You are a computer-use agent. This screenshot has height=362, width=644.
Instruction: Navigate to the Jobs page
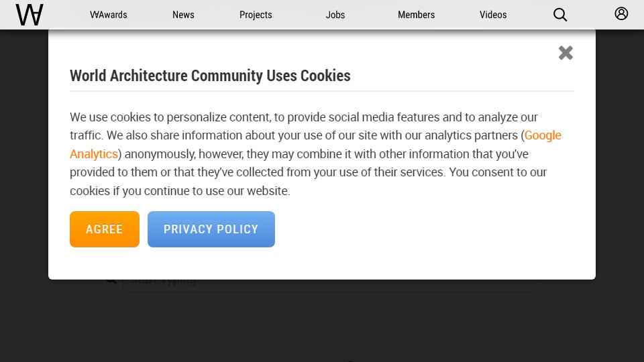pos(335,15)
